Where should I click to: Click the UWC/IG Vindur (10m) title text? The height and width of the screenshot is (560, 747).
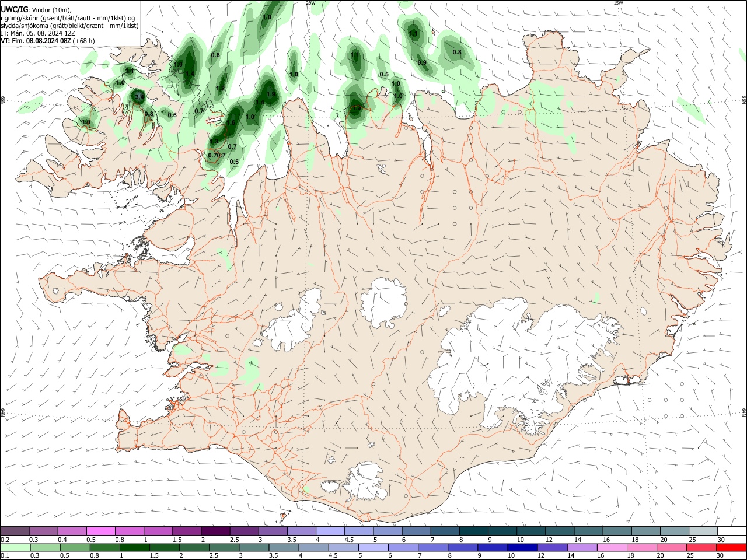pos(36,9)
